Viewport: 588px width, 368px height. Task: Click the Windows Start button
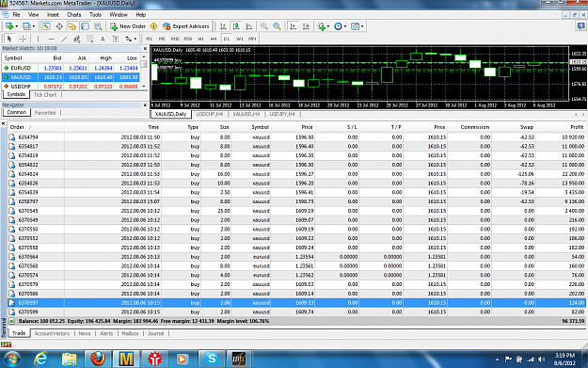pos(12,359)
